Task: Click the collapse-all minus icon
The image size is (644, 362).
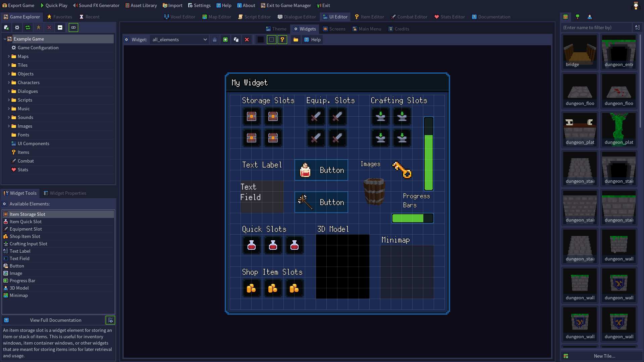Action: pos(60,27)
